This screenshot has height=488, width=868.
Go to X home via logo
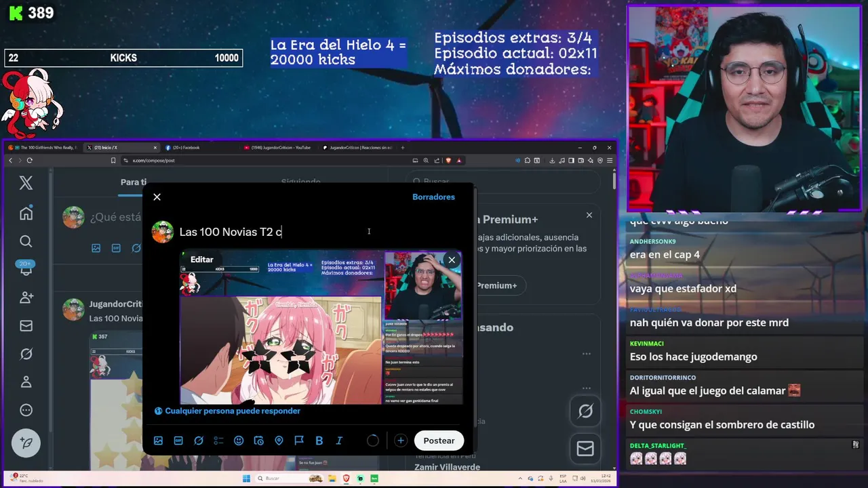pyautogui.click(x=26, y=182)
